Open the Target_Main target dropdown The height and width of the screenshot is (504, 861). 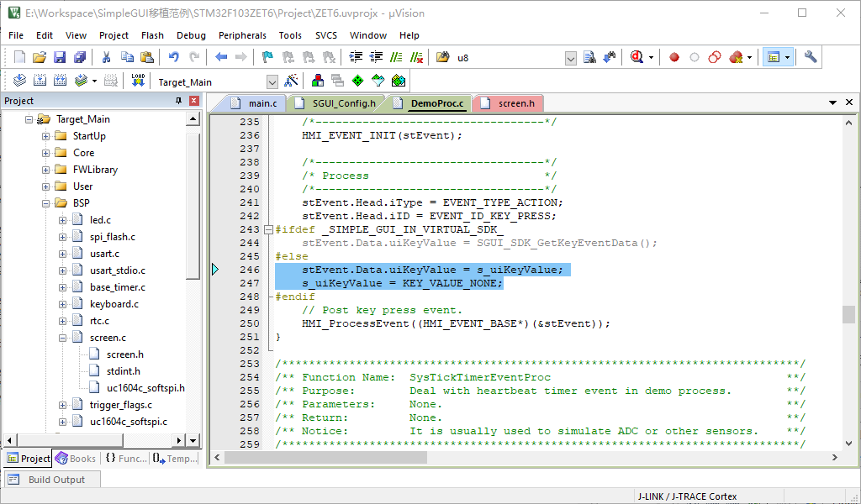click(272, 82)
